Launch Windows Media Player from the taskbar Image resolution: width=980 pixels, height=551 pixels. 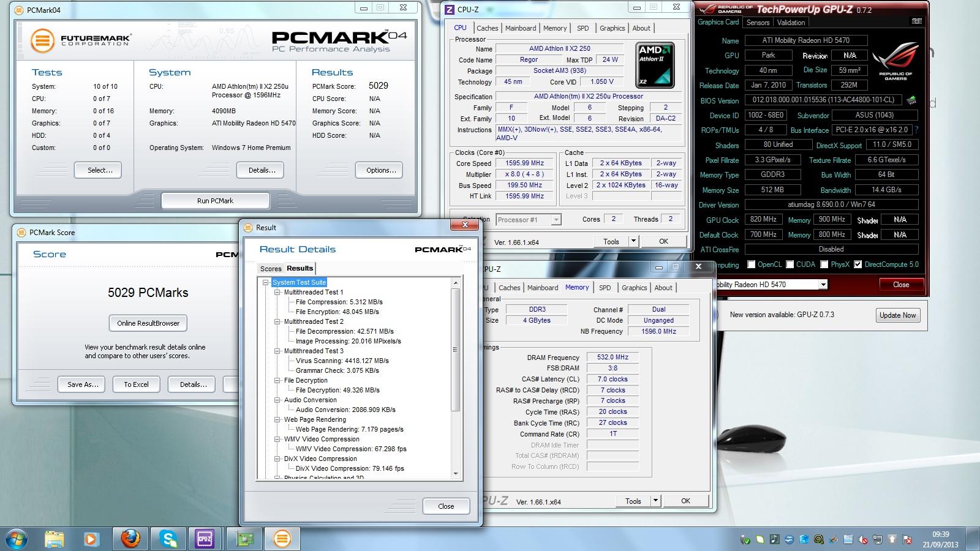click(91, 539)
